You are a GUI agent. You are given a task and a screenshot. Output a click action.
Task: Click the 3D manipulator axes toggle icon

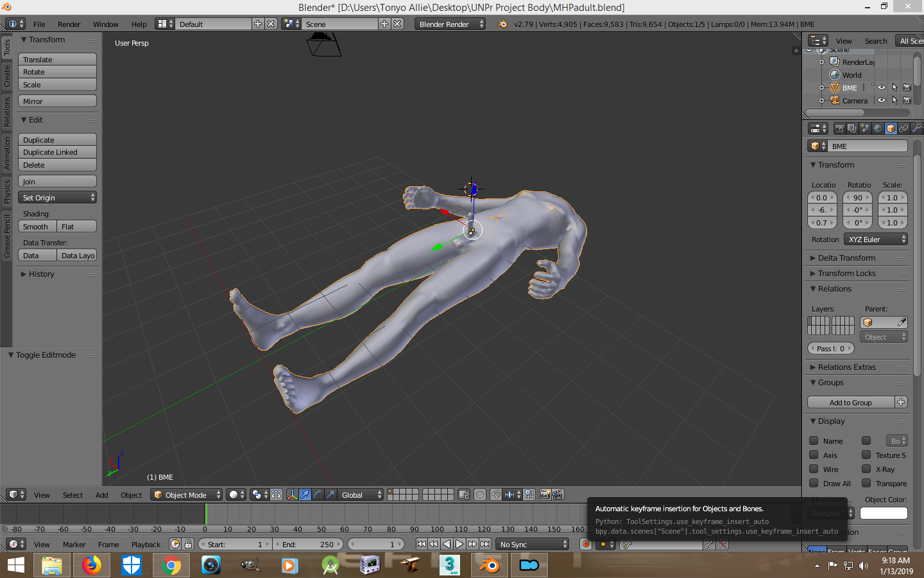[x=292, y=495]
